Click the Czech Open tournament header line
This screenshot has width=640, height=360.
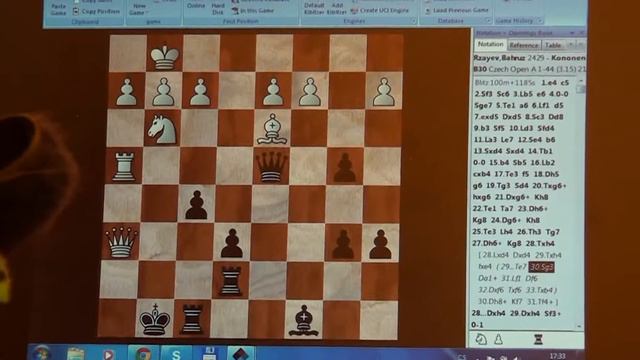529,69
